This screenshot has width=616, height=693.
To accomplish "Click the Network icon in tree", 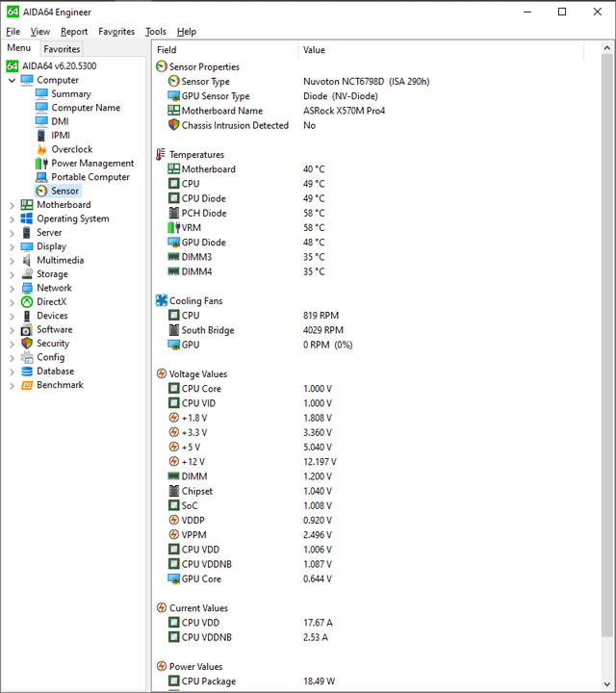I will pyautogui.click(x=27, y=288).
